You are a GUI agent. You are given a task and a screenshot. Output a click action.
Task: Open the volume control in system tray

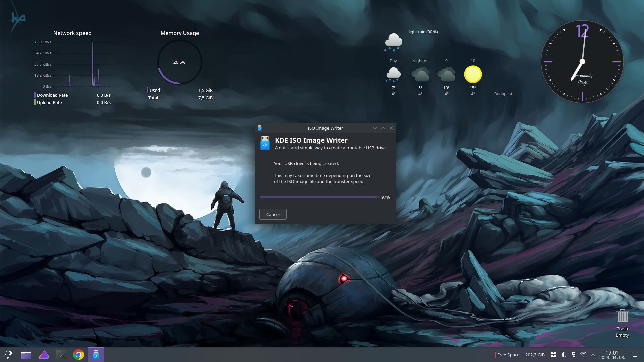[563, 355]
